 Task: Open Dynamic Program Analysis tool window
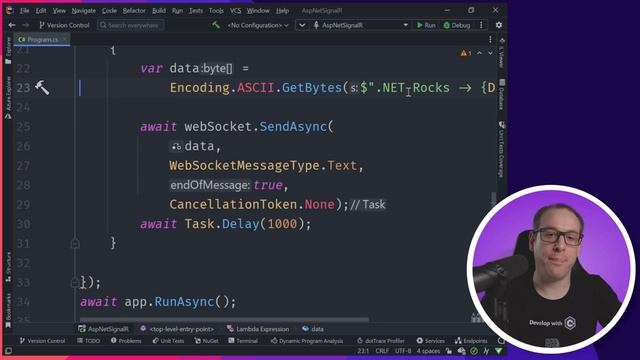pyautogui.click(x=307, y=340)
